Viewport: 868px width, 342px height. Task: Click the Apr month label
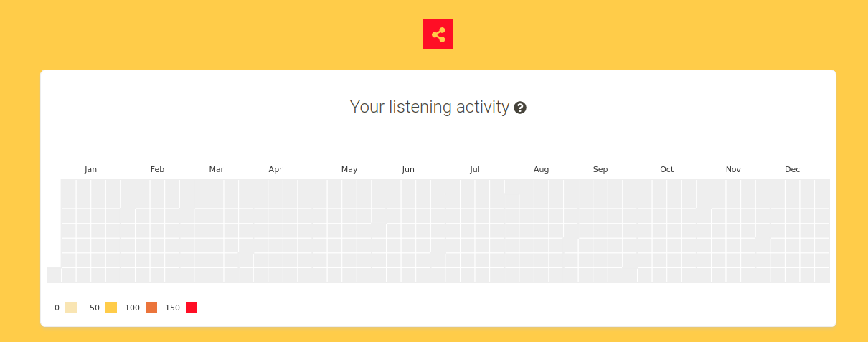point(275,170)
